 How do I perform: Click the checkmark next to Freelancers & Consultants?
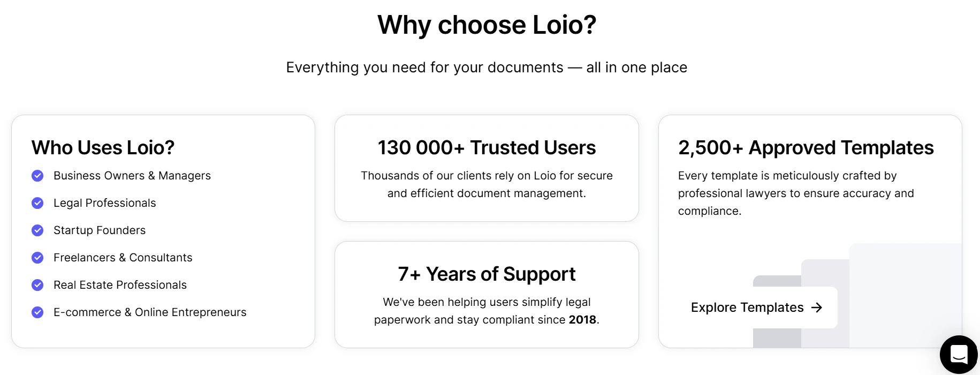point(37,258)
